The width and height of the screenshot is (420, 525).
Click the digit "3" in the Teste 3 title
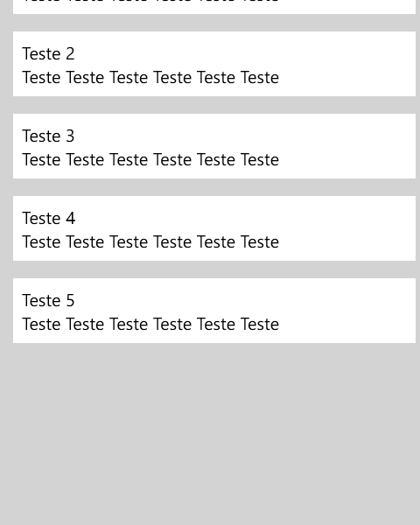[70, 136]
